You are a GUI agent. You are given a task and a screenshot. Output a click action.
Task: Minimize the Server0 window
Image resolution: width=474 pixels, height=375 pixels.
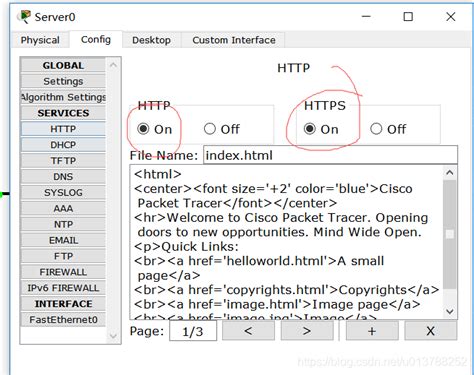(x=366, y=17)
